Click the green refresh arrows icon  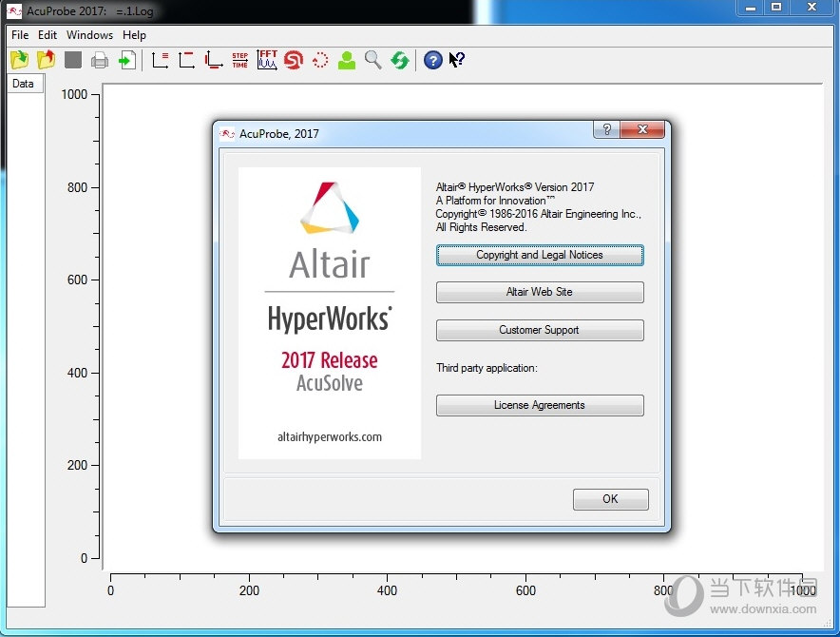point(400,60)
